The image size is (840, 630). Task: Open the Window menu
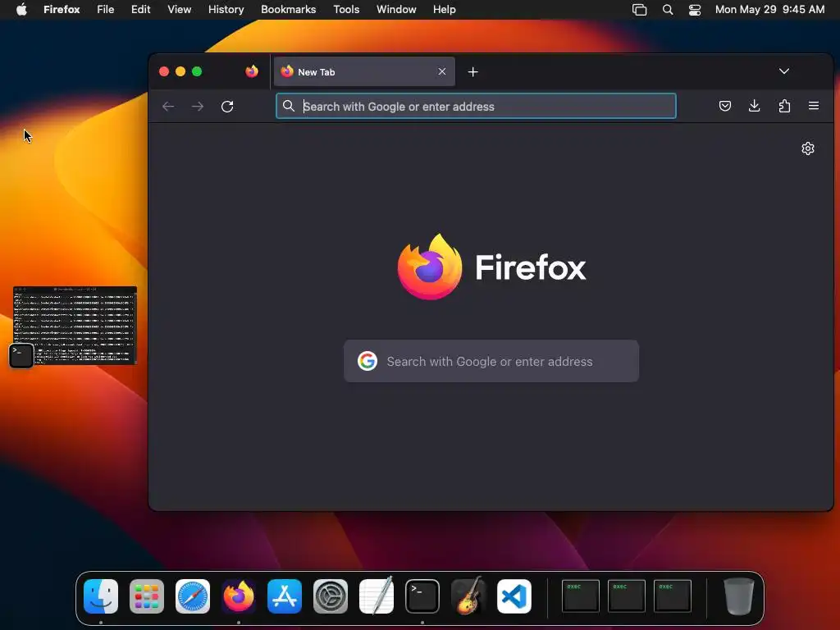point(396,10)
